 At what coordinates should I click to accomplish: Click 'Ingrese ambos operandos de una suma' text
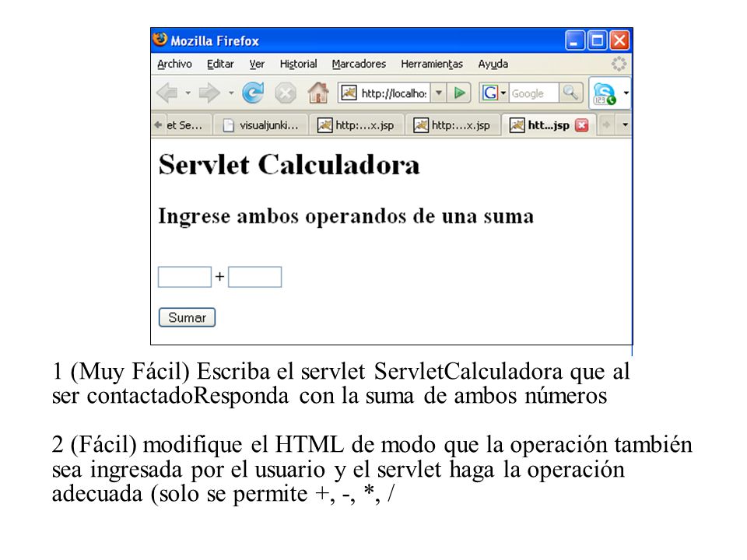point(345,216)
